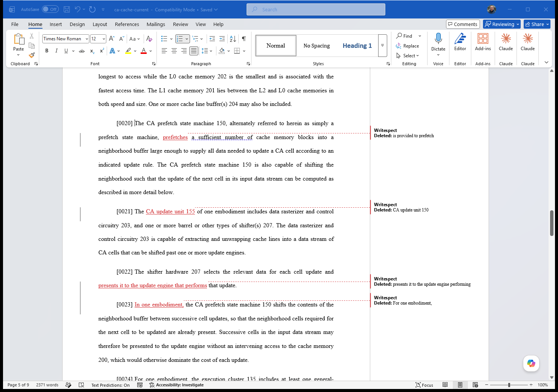Increase paragraph indent
Image resolution: width=558 pixels, height=392 pixels.
coord(222,38)
